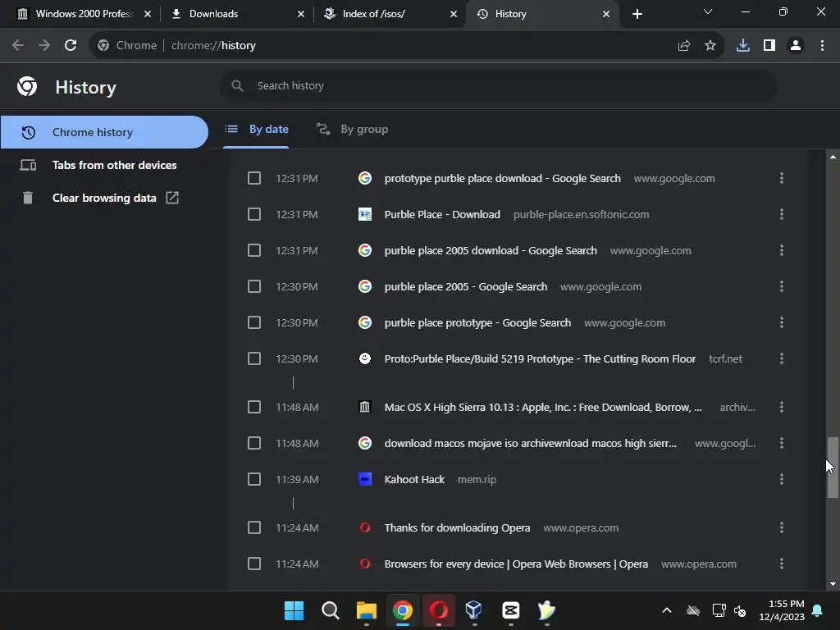
Task: Switch to Opera in the taskbar
Action: pyautogui.click(x=439, y=610)
